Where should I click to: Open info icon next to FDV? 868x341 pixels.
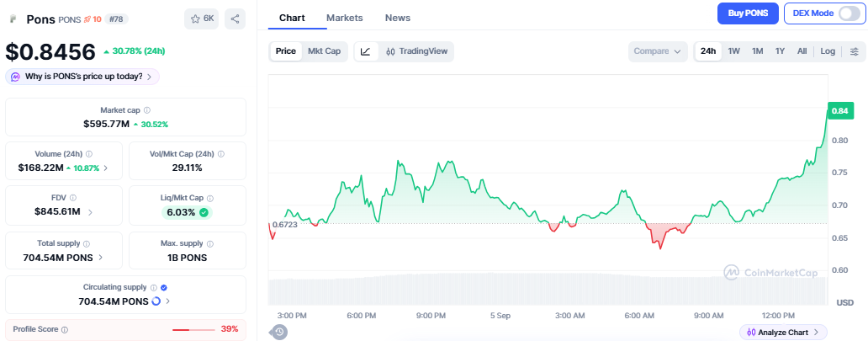coord(74,197)
